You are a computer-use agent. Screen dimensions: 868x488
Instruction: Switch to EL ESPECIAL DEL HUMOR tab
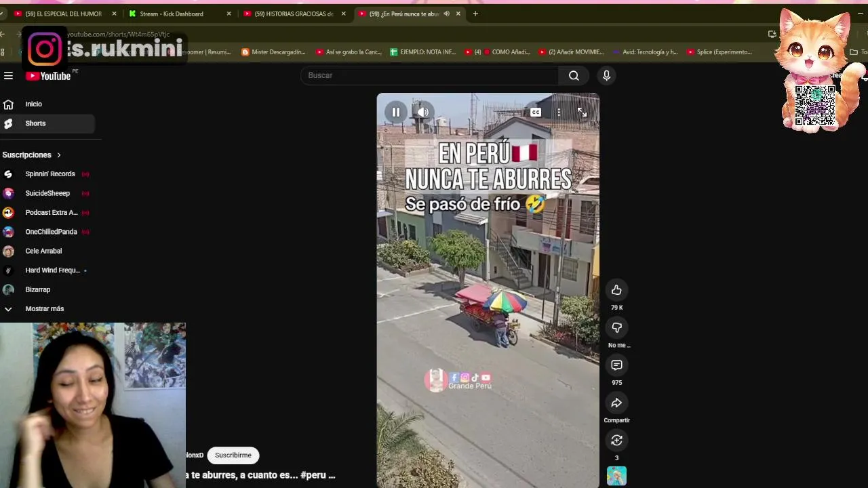coord(64,14)
